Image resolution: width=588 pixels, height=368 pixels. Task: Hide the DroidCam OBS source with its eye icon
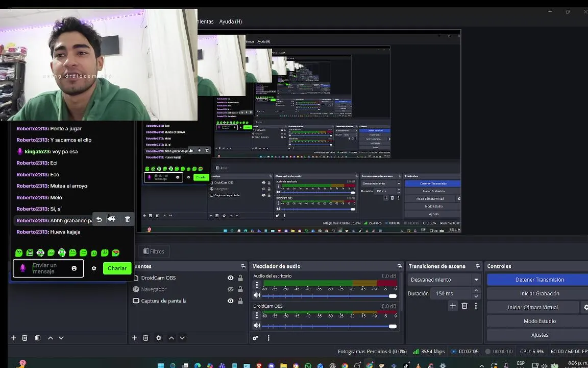pos(230,278)
